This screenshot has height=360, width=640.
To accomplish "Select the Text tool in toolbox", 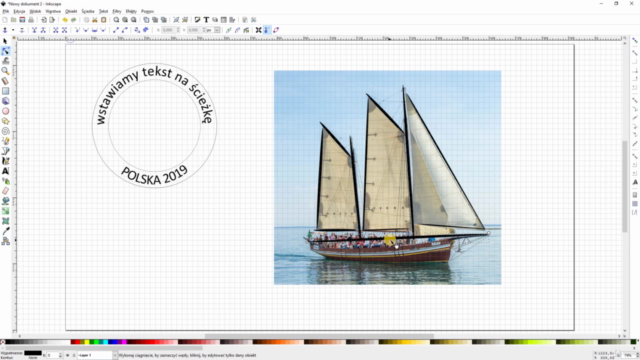I will (x=5, y=171).
